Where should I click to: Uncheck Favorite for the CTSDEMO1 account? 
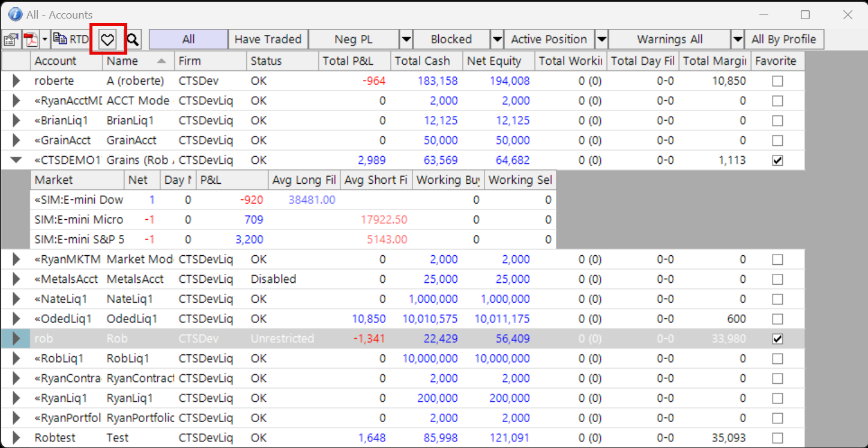click(x=777, y=160)
